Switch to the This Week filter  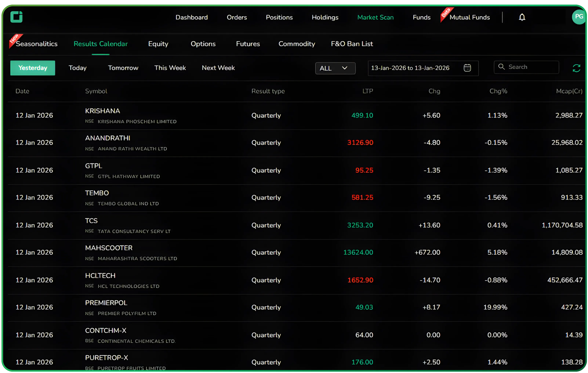[x=170, y=68]
